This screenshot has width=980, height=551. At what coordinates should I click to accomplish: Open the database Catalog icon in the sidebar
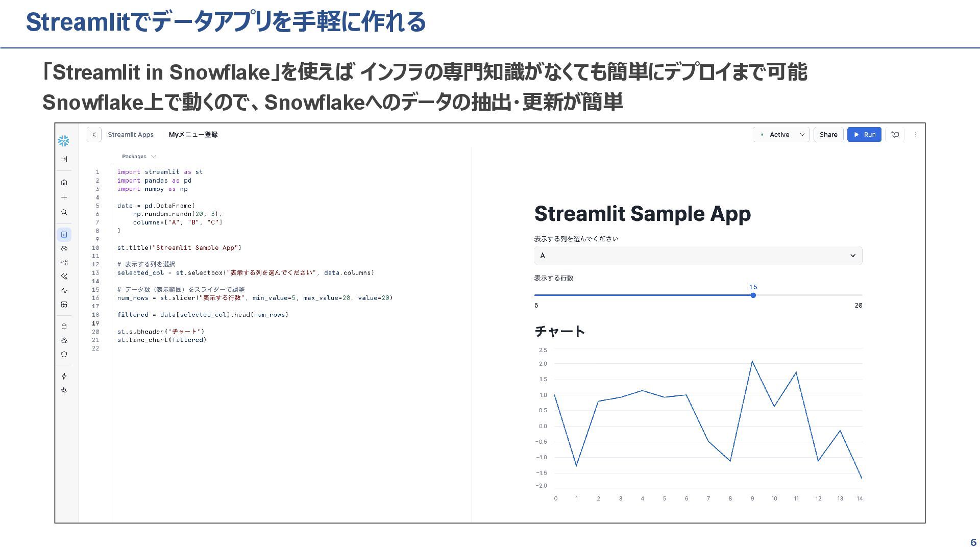pyautogui.click(x=64, y=327)
